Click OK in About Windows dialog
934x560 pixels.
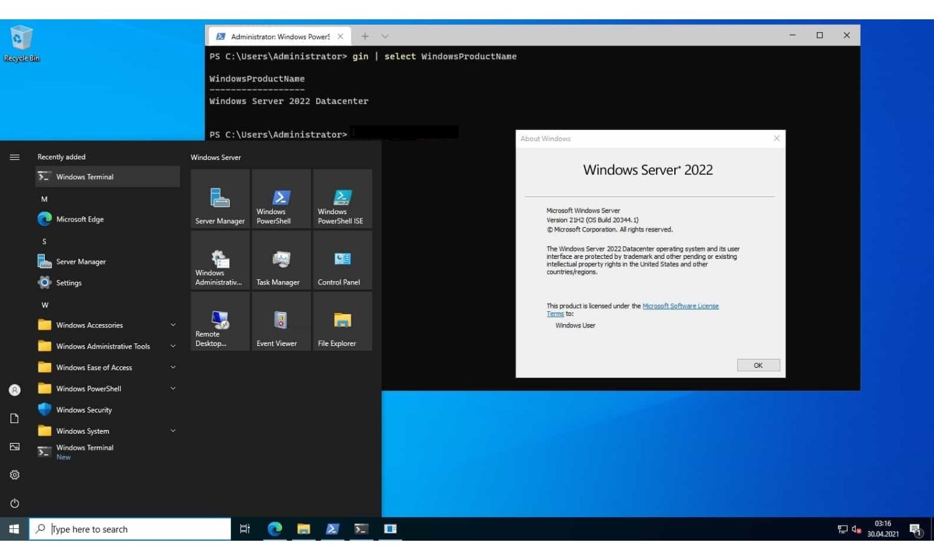[758, 365]
